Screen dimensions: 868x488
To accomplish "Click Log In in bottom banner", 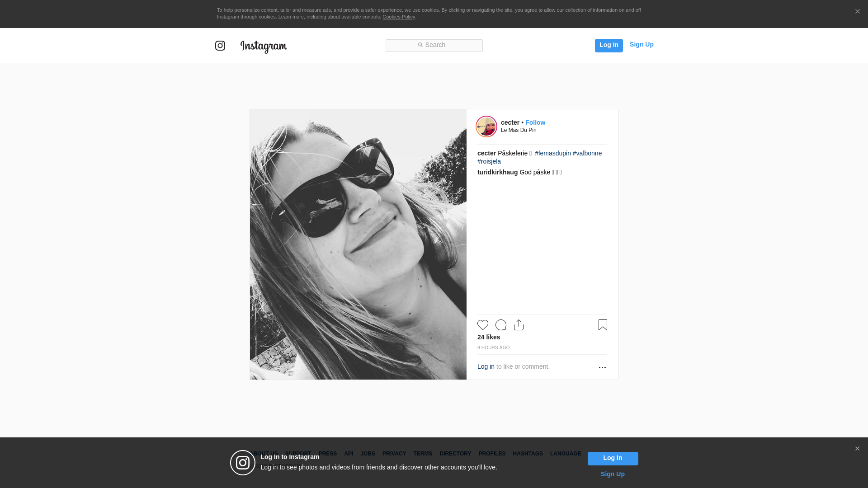I will (613, 458).
